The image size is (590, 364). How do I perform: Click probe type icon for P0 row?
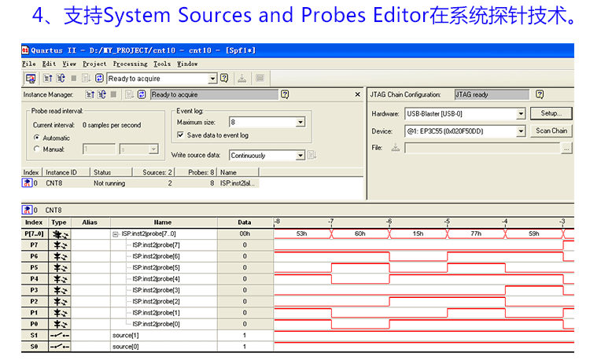pos(61,324)
